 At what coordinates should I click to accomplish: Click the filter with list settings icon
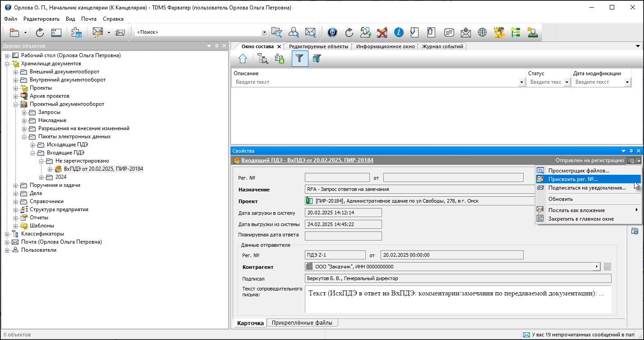click(317, 59)
